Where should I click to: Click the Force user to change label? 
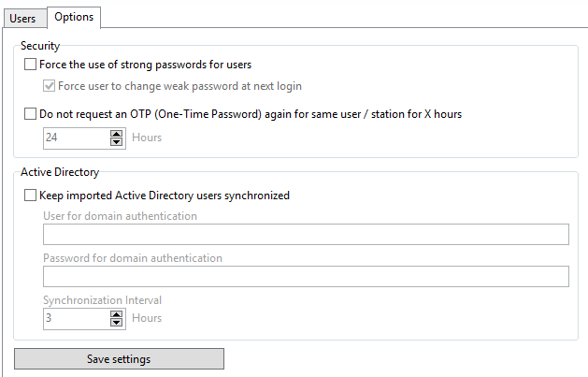coord(180,86)
